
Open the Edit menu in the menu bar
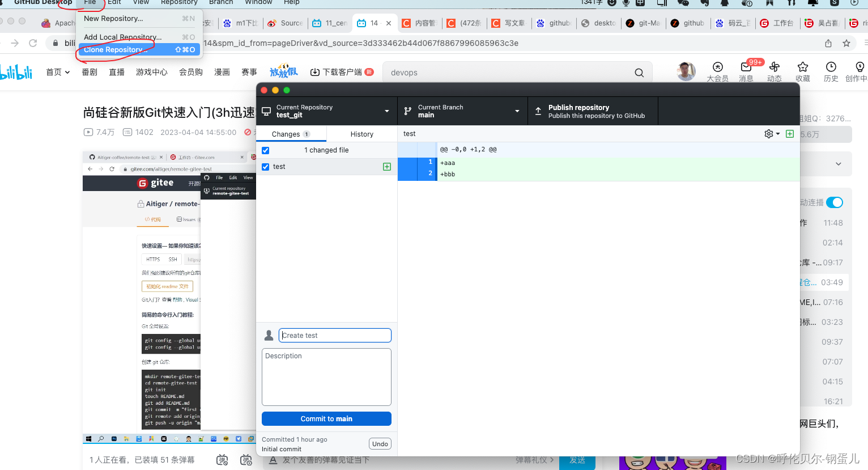click(x=114, y=2)
